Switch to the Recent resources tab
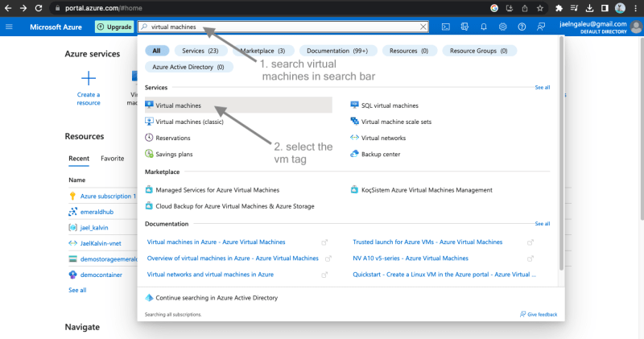Screen dimensions: 644x339 (79, 158)
